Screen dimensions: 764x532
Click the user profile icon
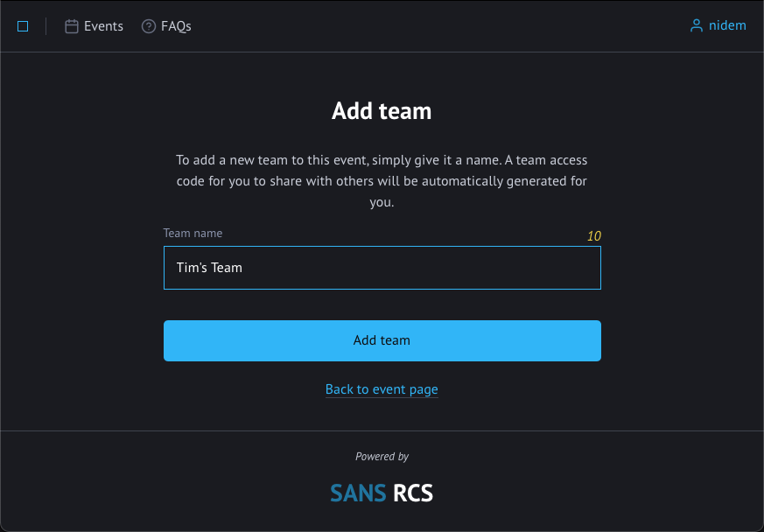tap(697, 26)
